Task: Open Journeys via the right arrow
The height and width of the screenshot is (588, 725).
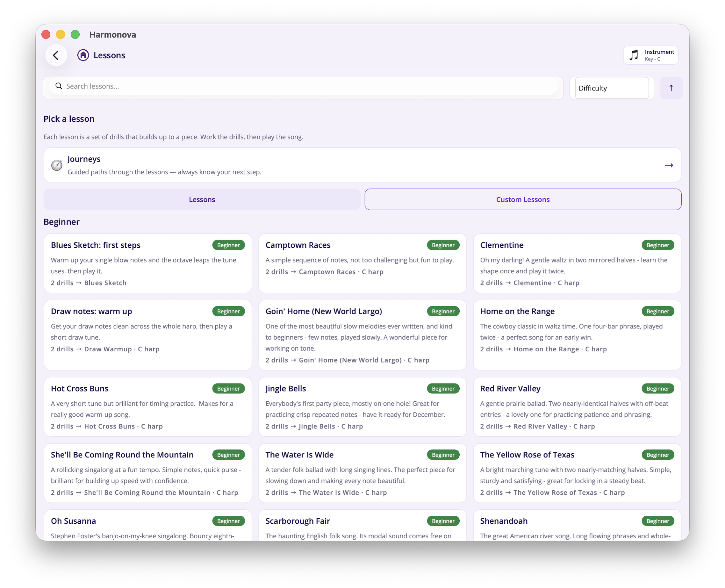Action: click(668, 165)
